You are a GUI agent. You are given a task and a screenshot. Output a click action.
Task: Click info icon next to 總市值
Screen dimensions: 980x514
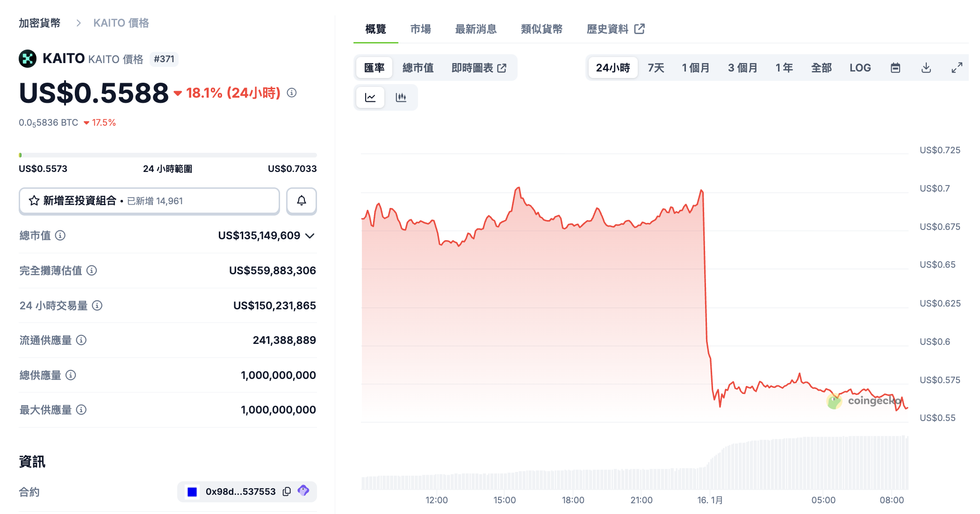coord(60,235)
